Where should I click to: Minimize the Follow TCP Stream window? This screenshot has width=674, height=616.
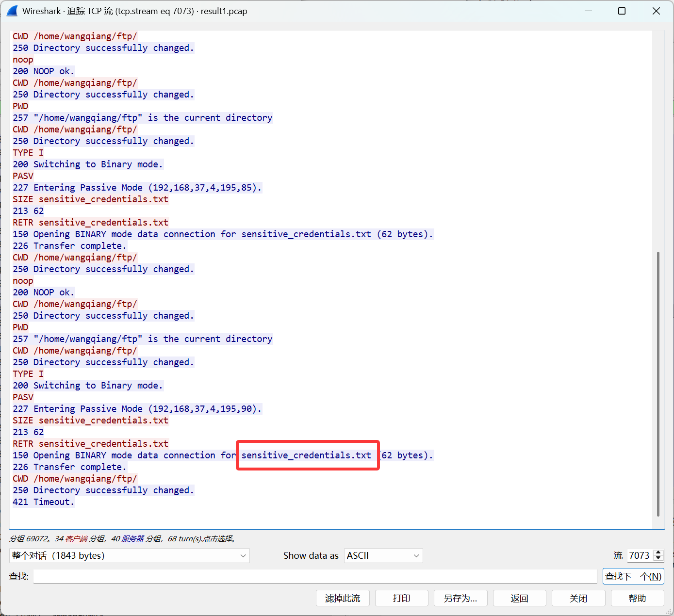point(588,11)
